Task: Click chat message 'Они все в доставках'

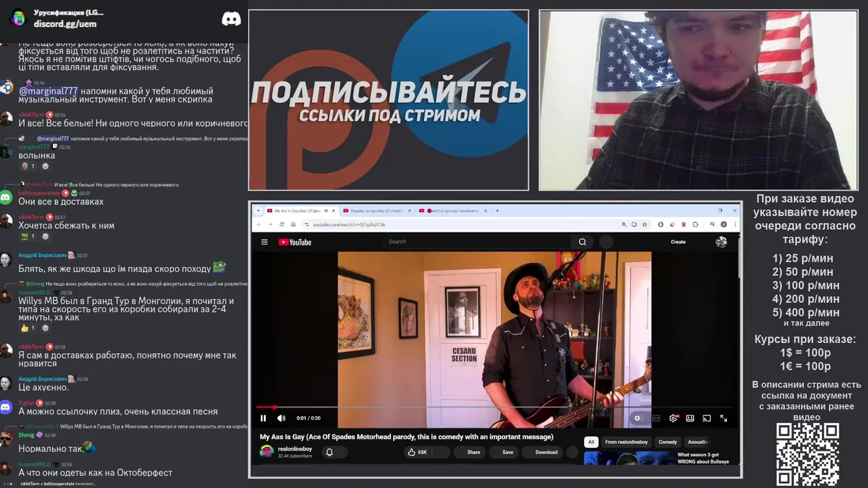Action: point(61,202)
